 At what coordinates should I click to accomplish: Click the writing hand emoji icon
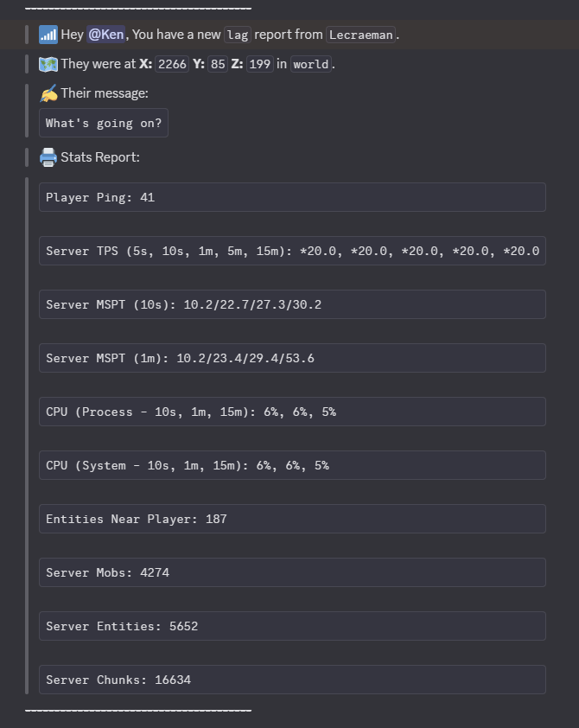pos(48,93)
